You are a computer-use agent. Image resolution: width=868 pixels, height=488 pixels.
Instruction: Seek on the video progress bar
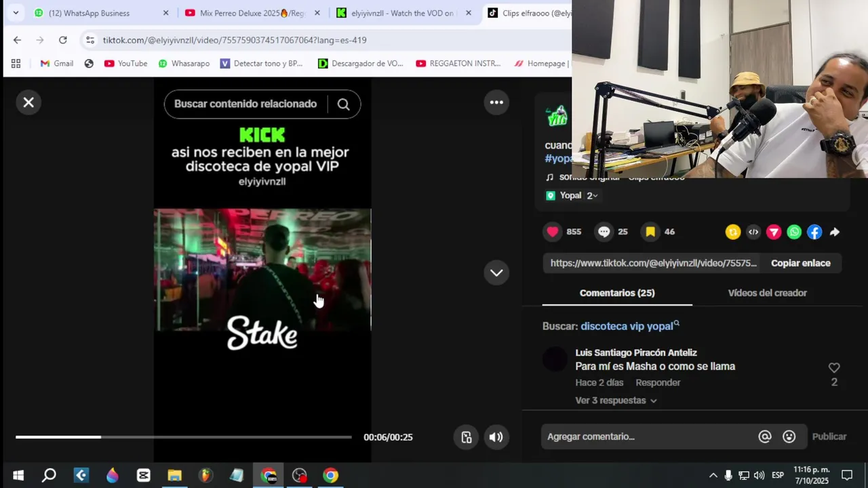point(184,437)
